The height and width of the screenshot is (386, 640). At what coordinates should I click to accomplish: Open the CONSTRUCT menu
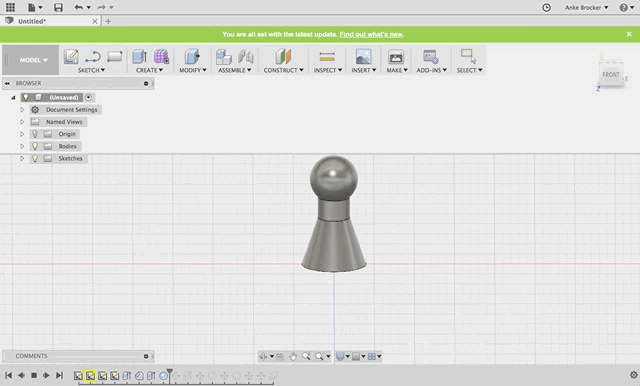[x=283, y=70]
